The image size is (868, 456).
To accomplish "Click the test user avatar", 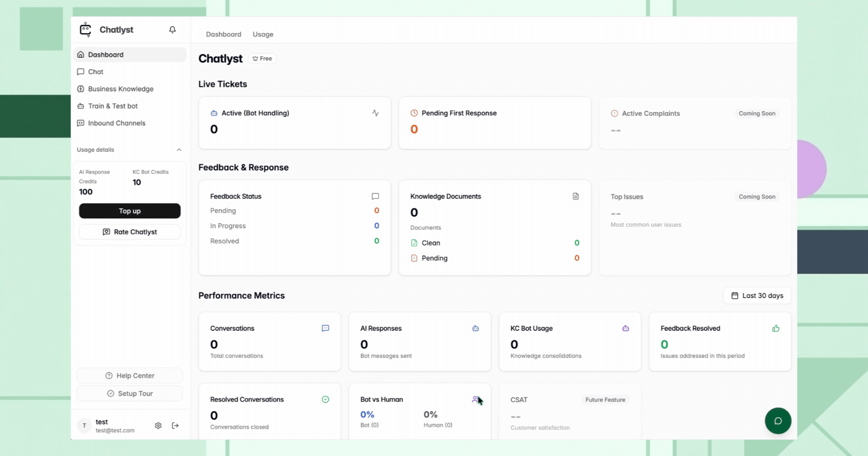I will tap(84, 426).
